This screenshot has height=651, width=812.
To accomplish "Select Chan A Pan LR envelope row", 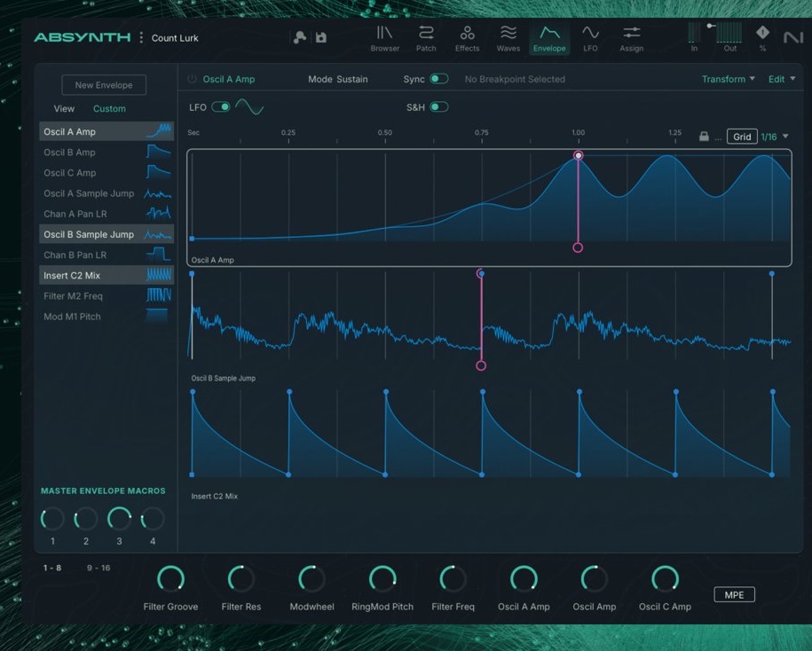I will 106,214.
